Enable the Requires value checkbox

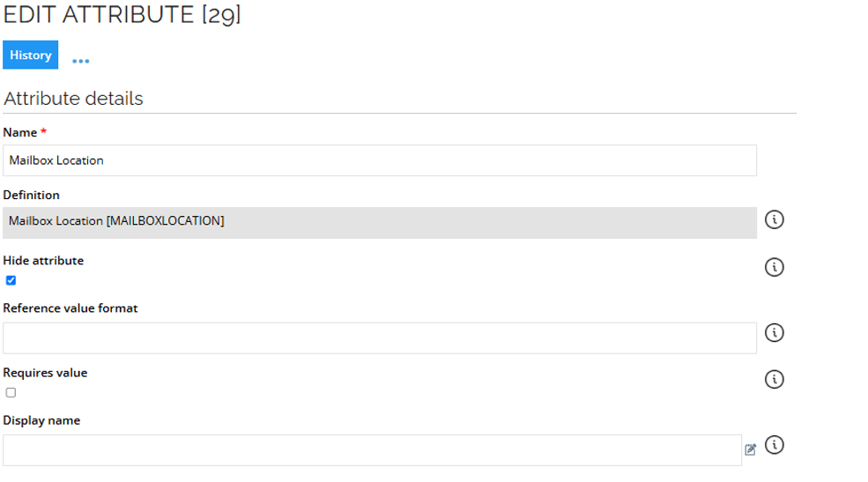pos(11,393)
